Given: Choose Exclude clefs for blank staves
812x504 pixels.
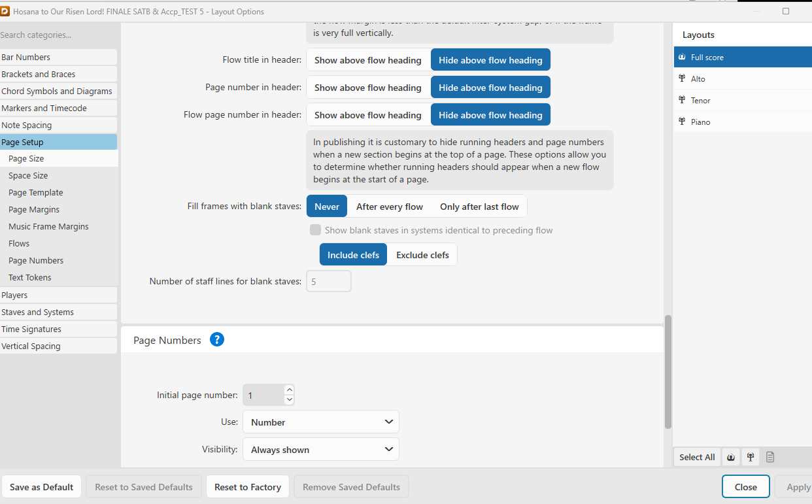Looking at the screenshot, I should (x=422, y=255).
